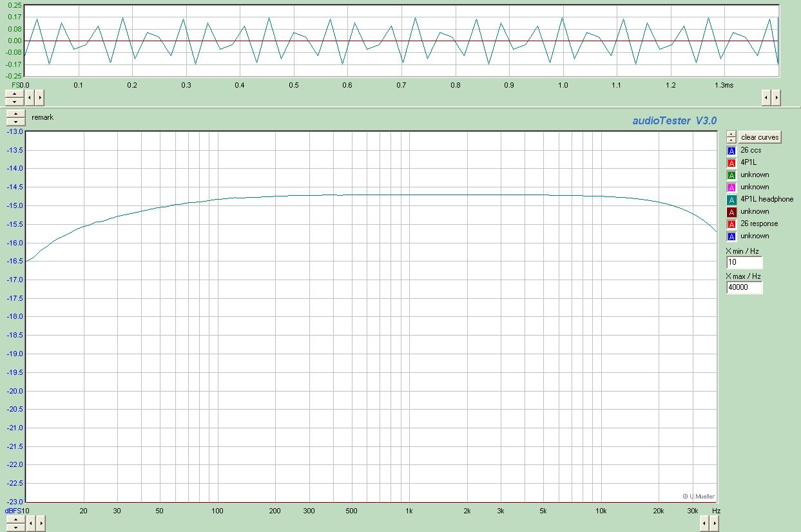Click the 1.3ms time axis label
The image size is (801, 532).
[x=724, y=85]
